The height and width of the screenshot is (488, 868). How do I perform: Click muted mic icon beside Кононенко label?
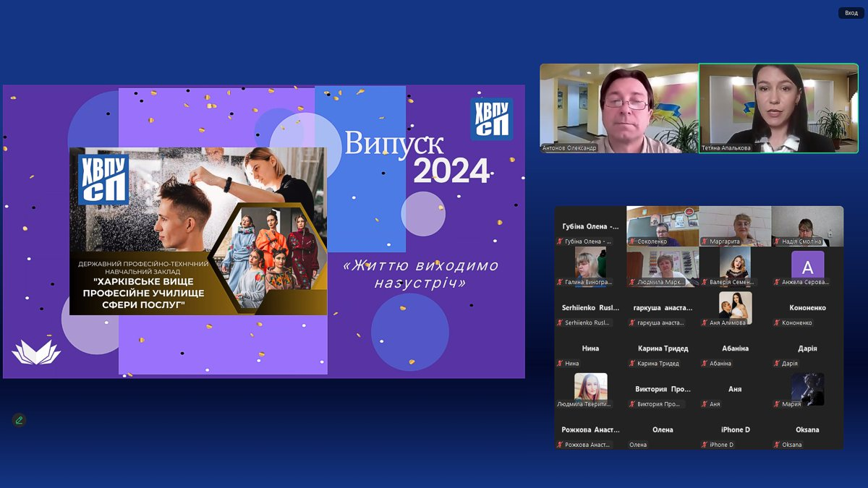pos(777,322)
